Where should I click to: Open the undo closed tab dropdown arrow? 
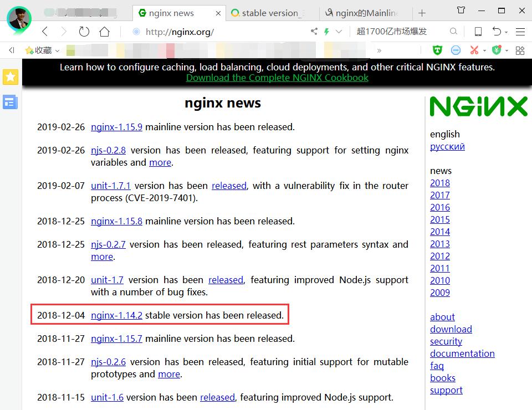[x=506, y=32]
